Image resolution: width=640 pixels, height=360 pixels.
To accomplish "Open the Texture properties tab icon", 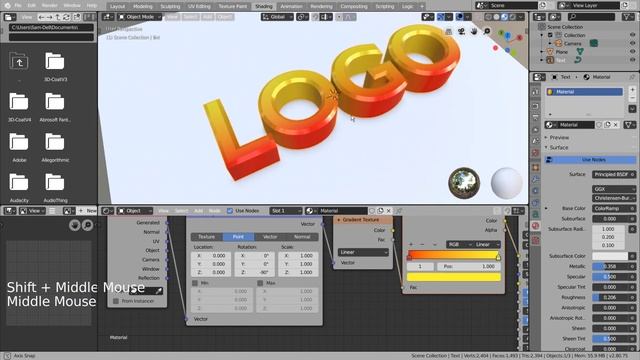I will (x=536, y=240).
